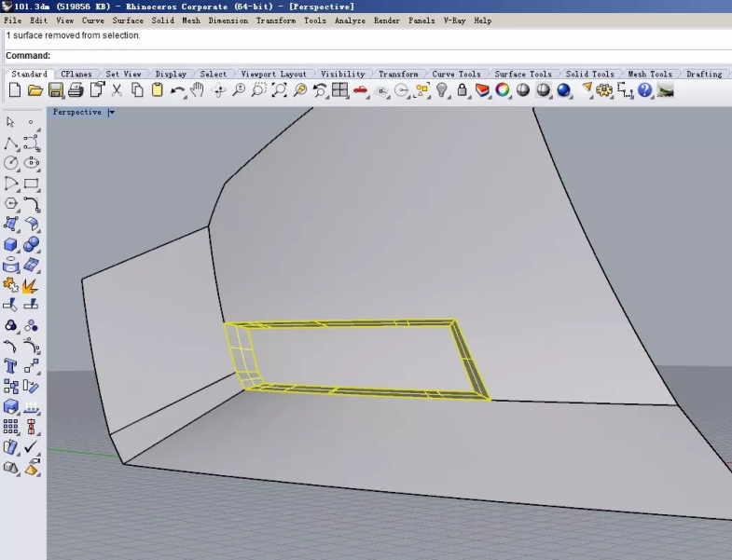Click the Explode tool icon
Screen dimensions: 732x560
[31, 285]
